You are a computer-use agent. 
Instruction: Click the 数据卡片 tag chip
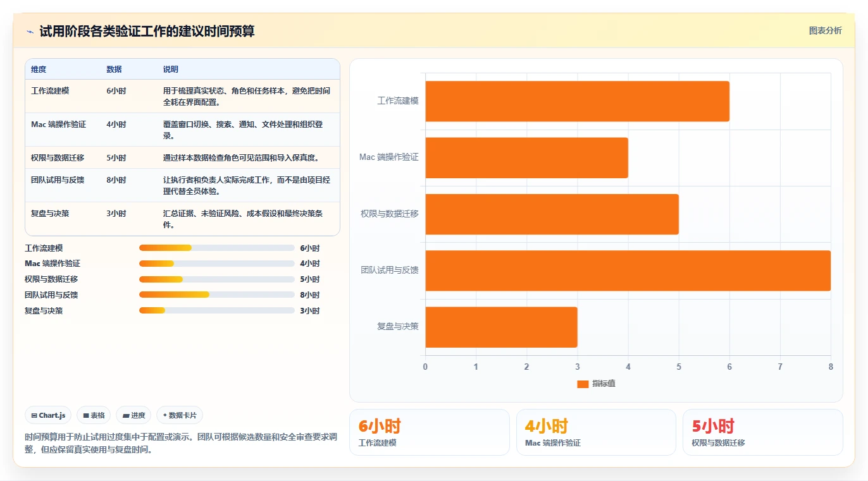(180, 415)
